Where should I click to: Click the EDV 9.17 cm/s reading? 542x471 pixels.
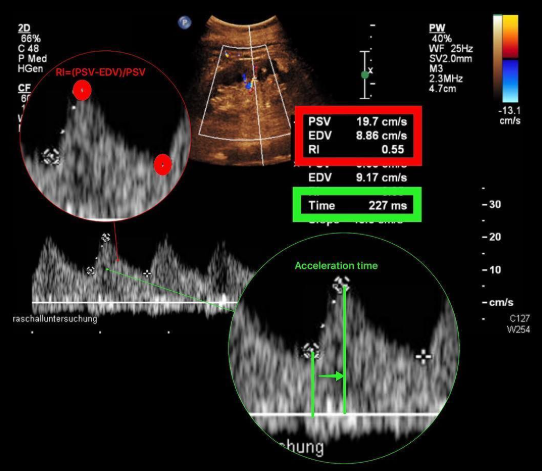click(357, 177)
